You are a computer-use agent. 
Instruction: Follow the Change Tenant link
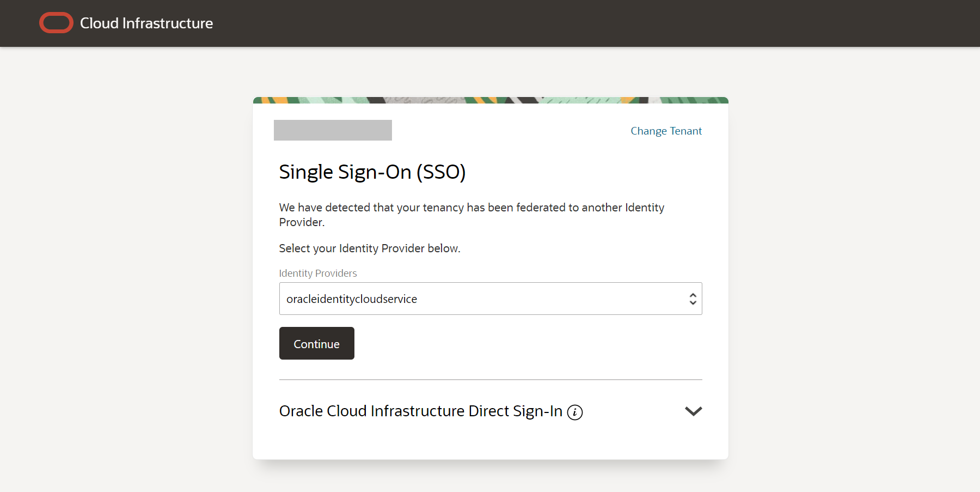coord(666,131)
